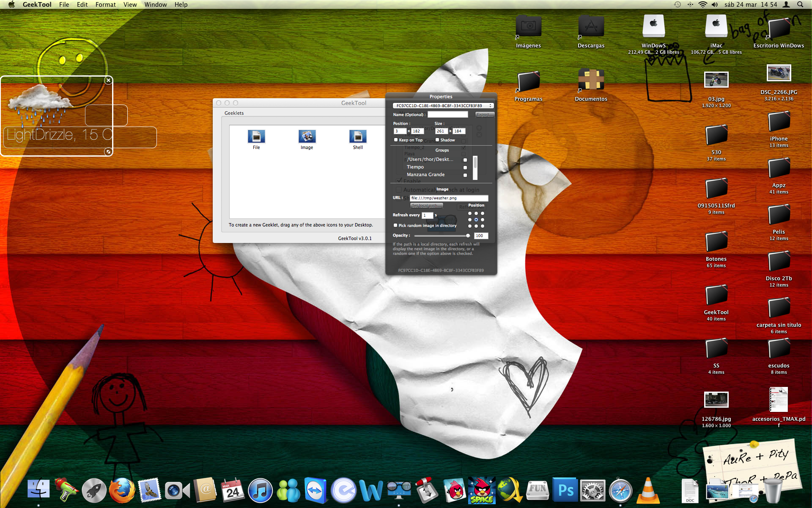Open the geeklet ID dropdown in Properties
The width and height of the screenshot is (812, 508).
coord(443,105)
